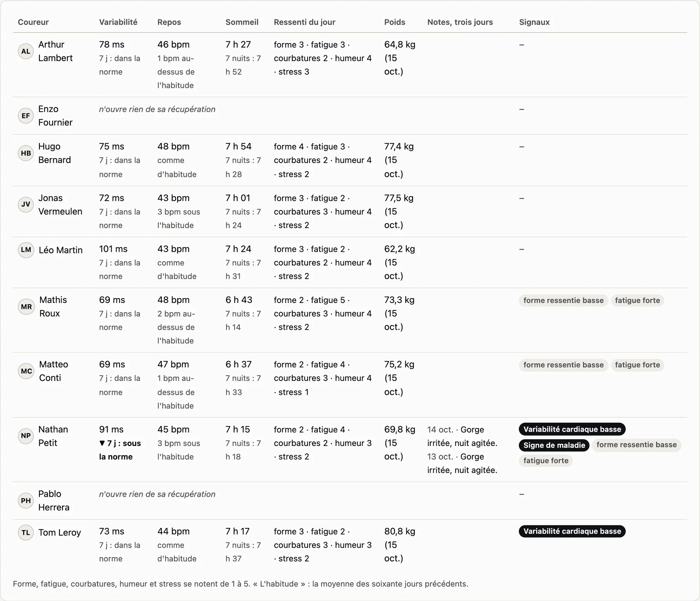700x601 pixels.
Task: Sort by the Variabilité column header
Action: pyautogui.click(x=118, y=22)
